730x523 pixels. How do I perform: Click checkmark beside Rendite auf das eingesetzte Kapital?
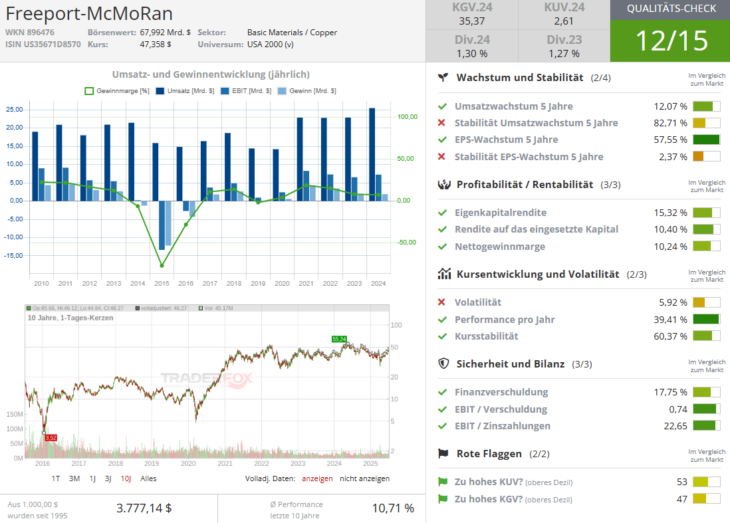click(x=442, y=229)
